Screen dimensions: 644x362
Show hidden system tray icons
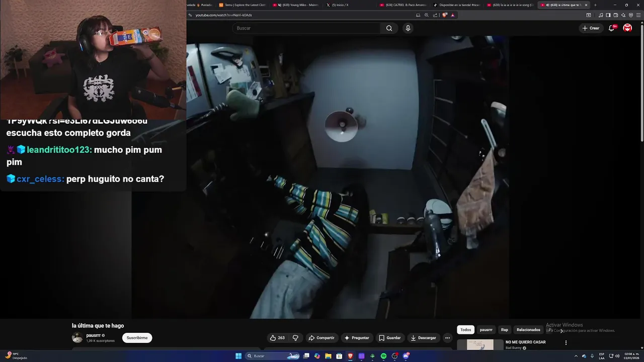(x=576, y=356)
